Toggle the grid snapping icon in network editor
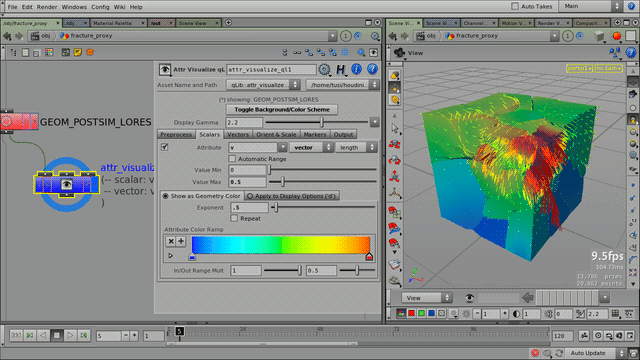Image resolution: width=640 pixels, height=360 pixels. (x=345, y=52)
